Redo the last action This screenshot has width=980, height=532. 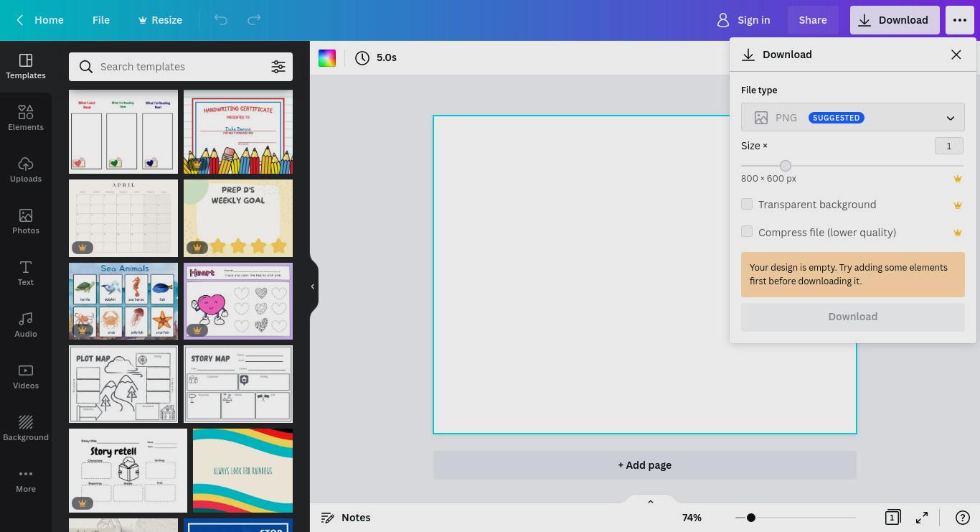[254, 20]
